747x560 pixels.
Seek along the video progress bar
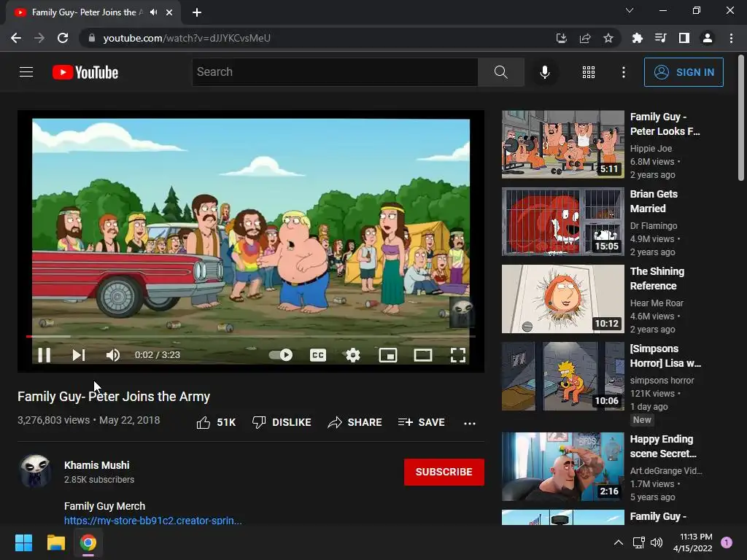tap(251, 336)
